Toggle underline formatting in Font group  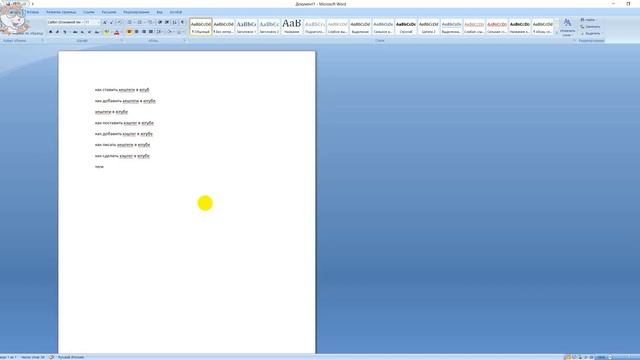[65, 32]
